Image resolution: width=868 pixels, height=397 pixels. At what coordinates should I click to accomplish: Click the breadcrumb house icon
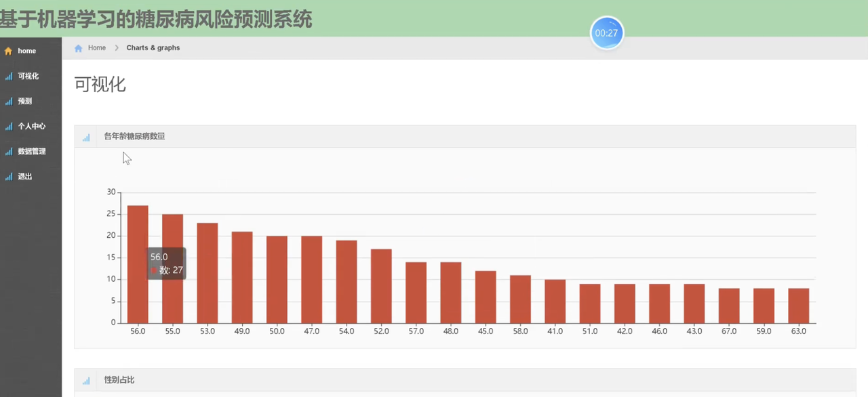[x=79, y=48]
